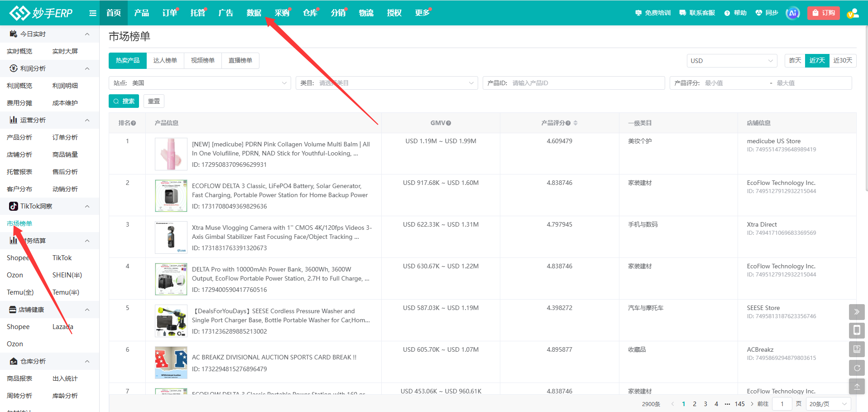Click the refresh floating button
The image size is (868, 412).
[x=857, y=368]
